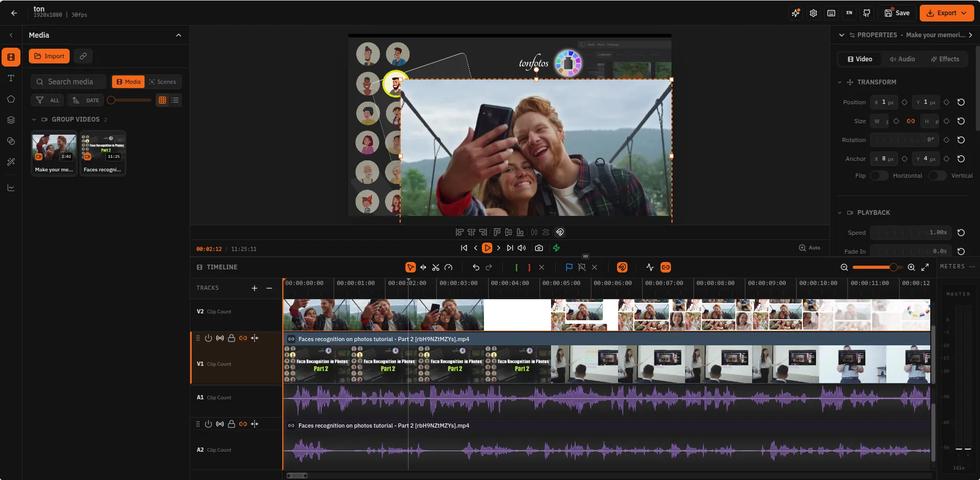The height and width of the screenshot is (480, 980).
Task: Open the waveform curve icon in timeline toolbar
Action: click(650, 267)
